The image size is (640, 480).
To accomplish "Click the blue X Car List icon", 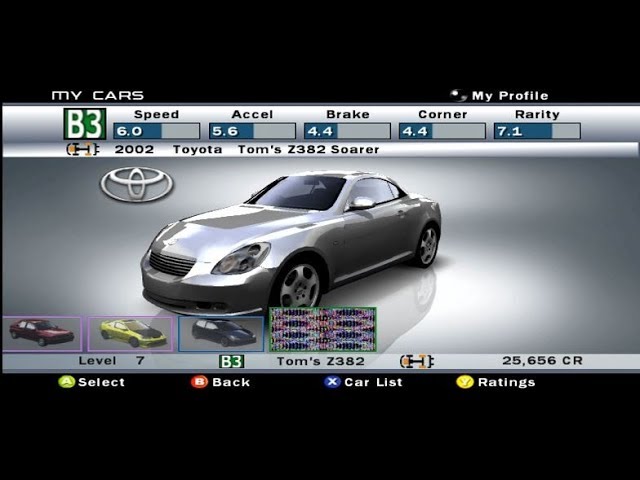I will (332, 382).
